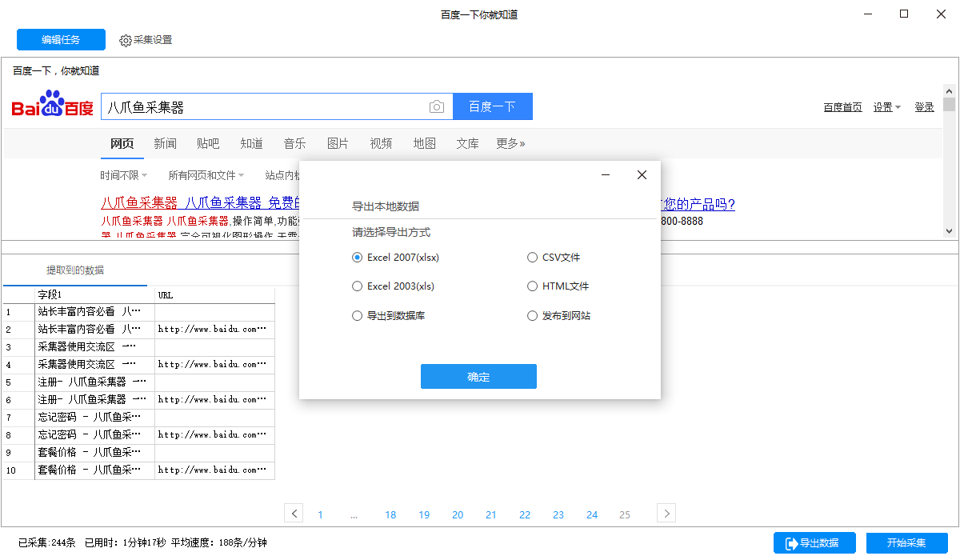Click the previous page arrow in pagination
960x560 pixels.
294,514
